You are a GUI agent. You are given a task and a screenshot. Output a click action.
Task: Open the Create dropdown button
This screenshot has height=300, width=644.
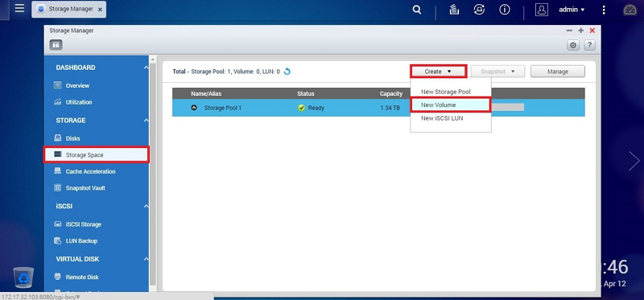pyautogui.click(x=438, y=72)
